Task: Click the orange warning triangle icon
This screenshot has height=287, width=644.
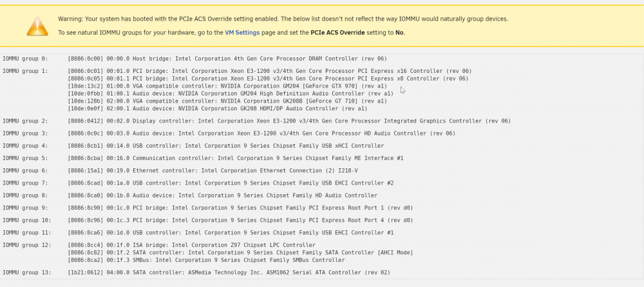Action: click(37, 26)
